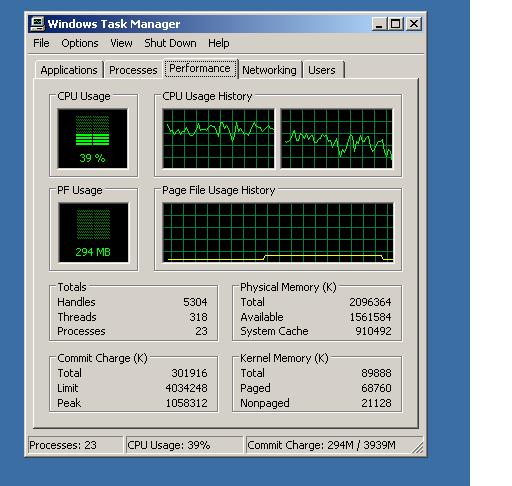Click the 'Peak' label in Commit Charge

click(x=69, y=403)
